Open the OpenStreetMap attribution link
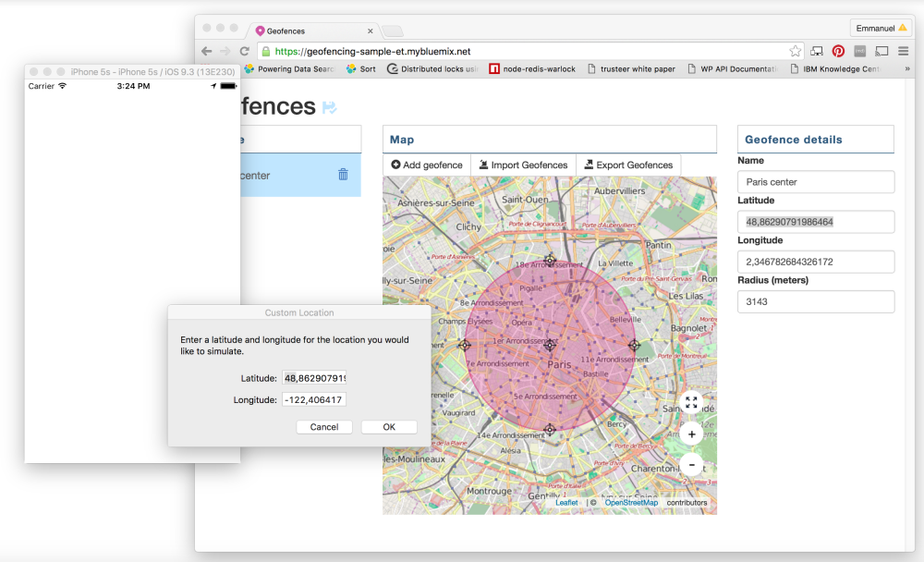The height and width of the screenshot is (562, 924). pos(632,503)
